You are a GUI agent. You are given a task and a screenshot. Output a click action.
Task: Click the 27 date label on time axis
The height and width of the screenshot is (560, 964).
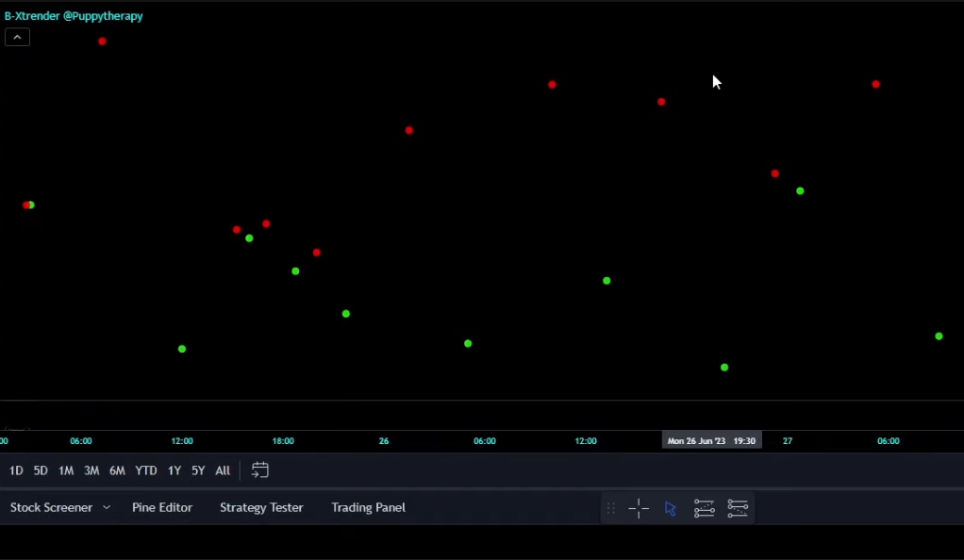788,441
